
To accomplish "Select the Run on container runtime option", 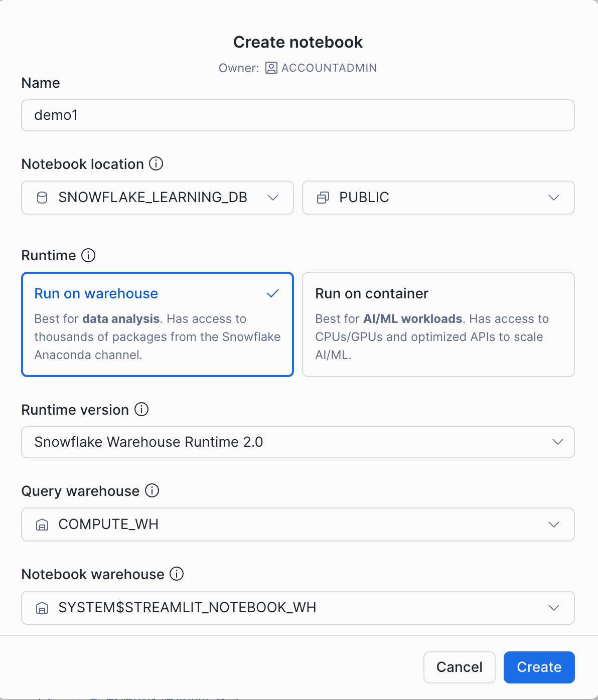I will (x=438, y=324).
